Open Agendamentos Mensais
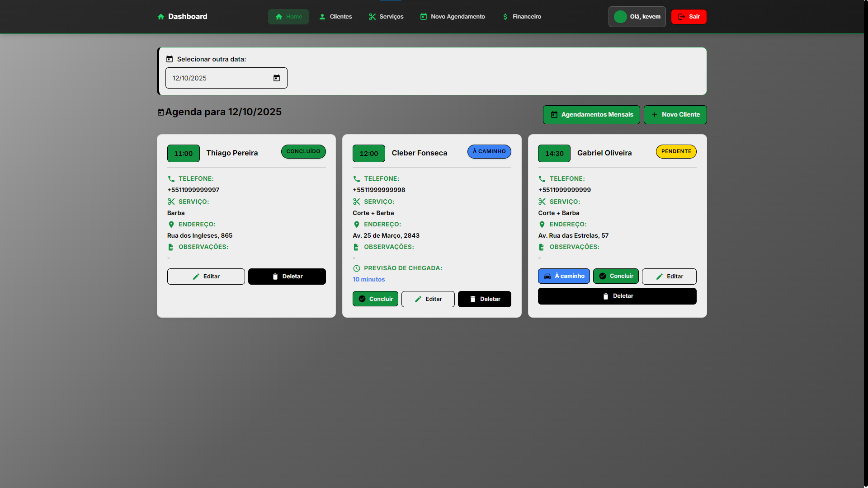 tap(591, 114)
